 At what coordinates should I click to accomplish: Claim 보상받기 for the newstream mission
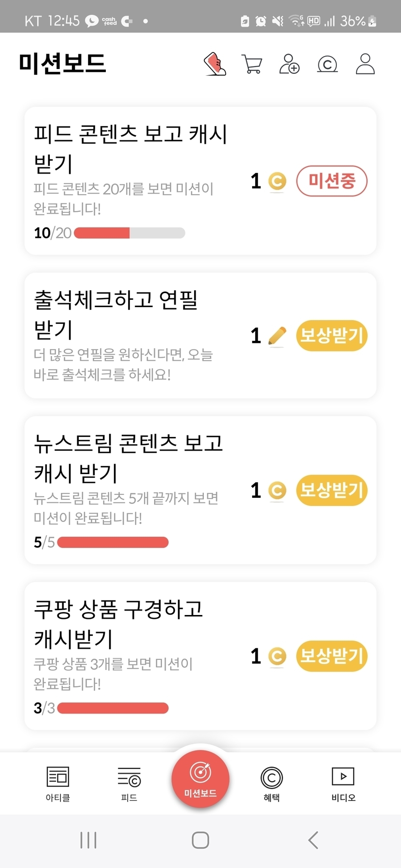(331, 490)
